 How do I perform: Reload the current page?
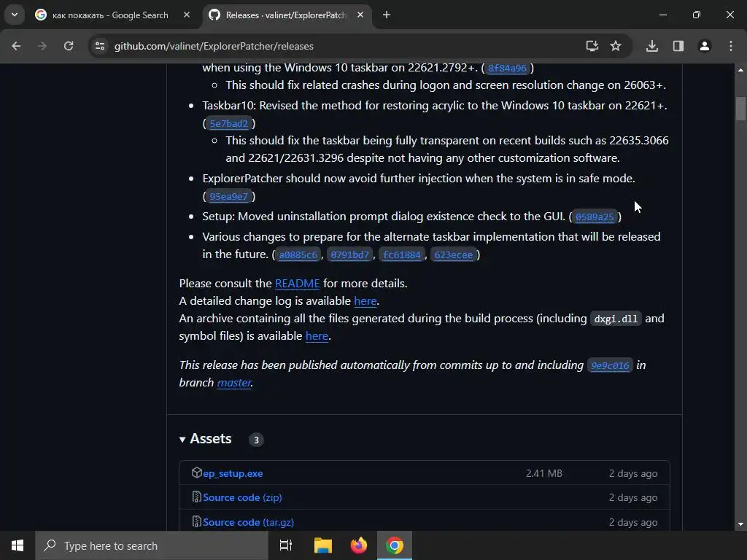pos(69,46)
